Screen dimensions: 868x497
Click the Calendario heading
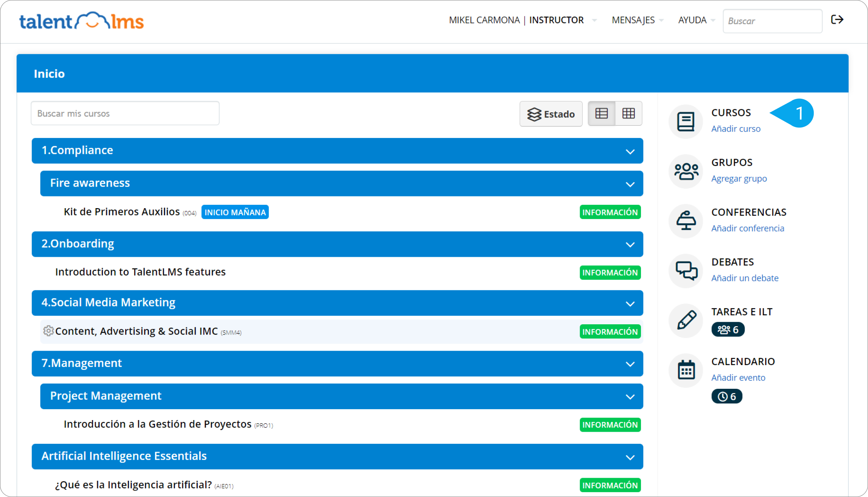click(x=743, y=362)
